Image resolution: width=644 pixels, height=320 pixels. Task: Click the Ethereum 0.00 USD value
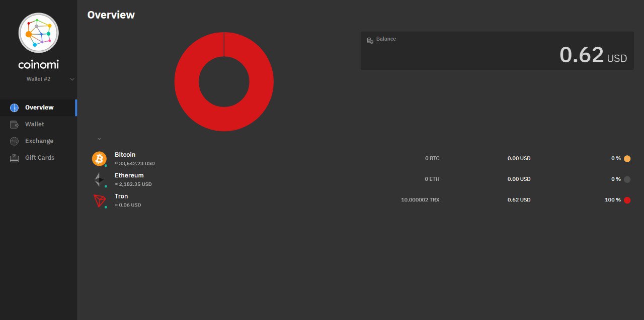[519, 179]
